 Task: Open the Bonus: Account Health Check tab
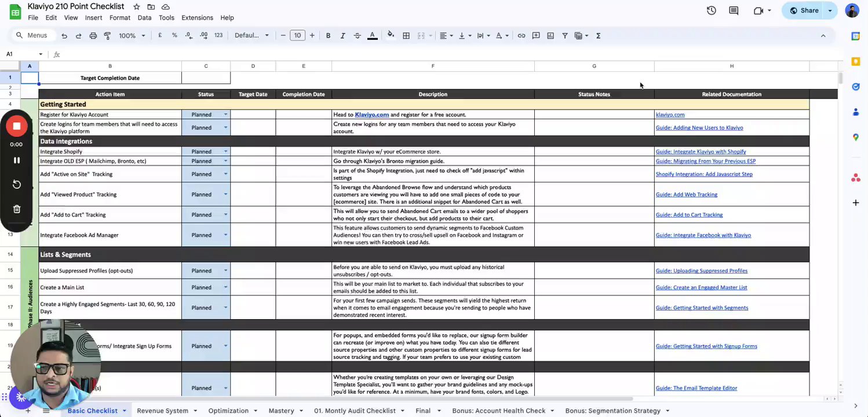498,411
